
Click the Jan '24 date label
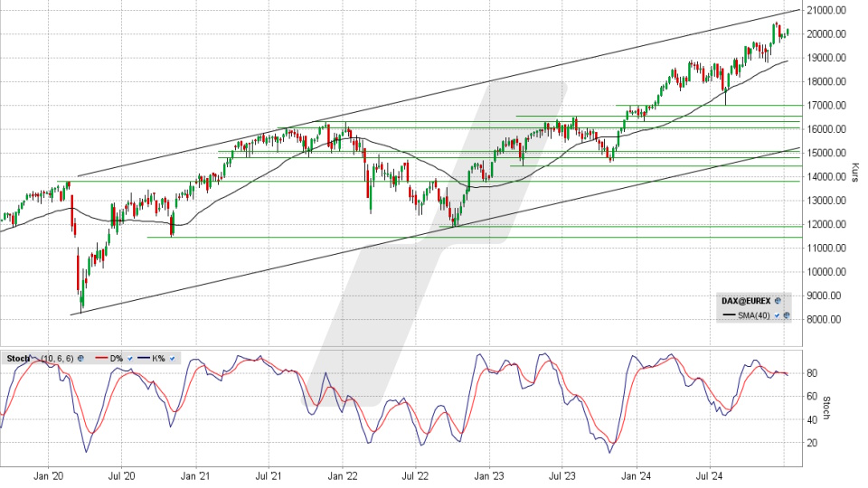(637, 476)
